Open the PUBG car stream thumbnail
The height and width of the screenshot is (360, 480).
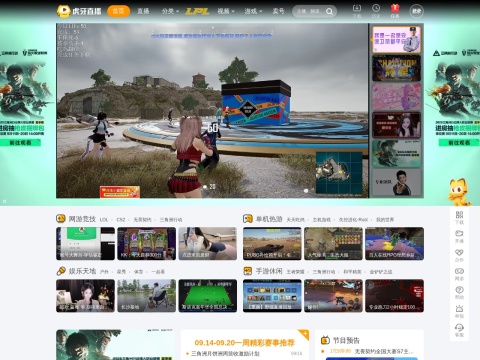[x=272, y=244]
